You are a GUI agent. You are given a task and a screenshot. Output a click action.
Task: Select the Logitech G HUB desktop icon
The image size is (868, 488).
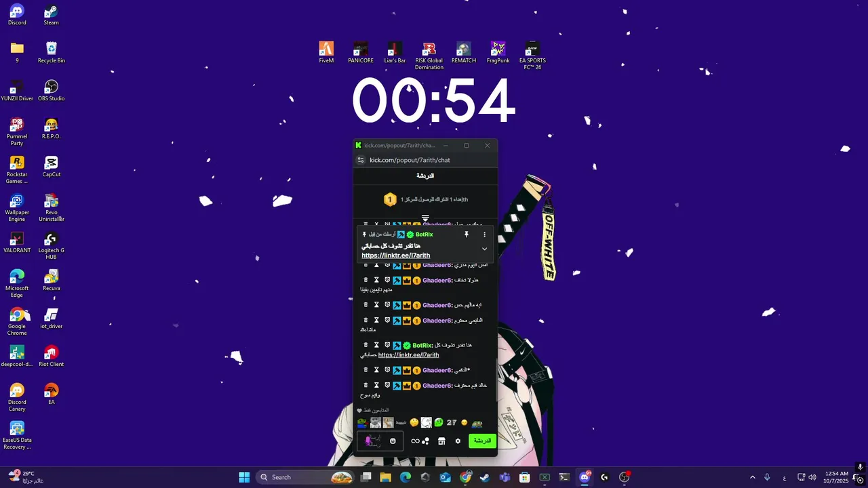tap(51, 246)
